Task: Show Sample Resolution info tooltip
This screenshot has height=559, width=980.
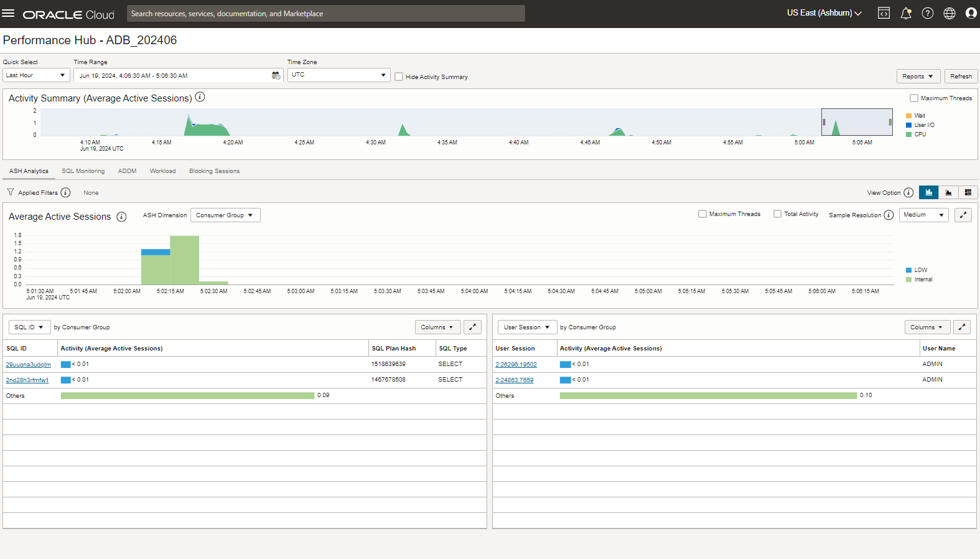Action: click(x=889, y=215)
